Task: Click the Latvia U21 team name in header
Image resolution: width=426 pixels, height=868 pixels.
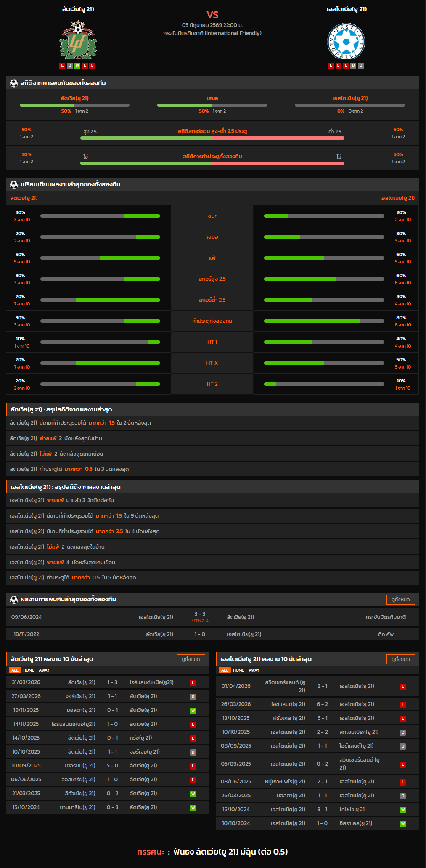Action: click(78, 9)
